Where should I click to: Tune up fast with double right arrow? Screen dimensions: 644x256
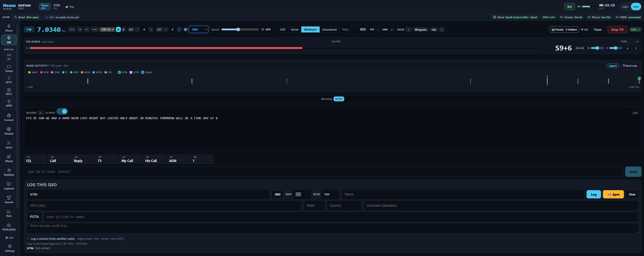[x=95, y=30]
